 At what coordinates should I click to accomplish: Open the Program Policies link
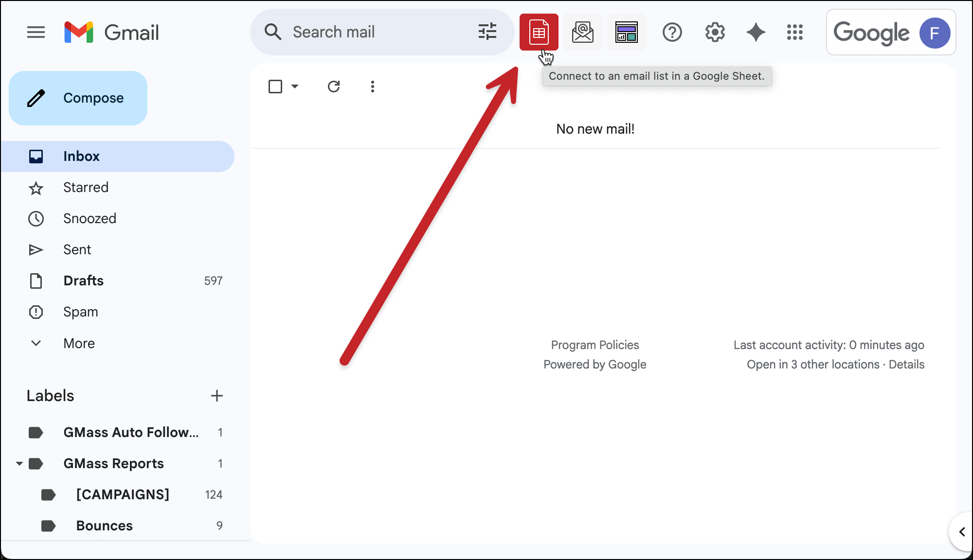[x=595, y=345]
